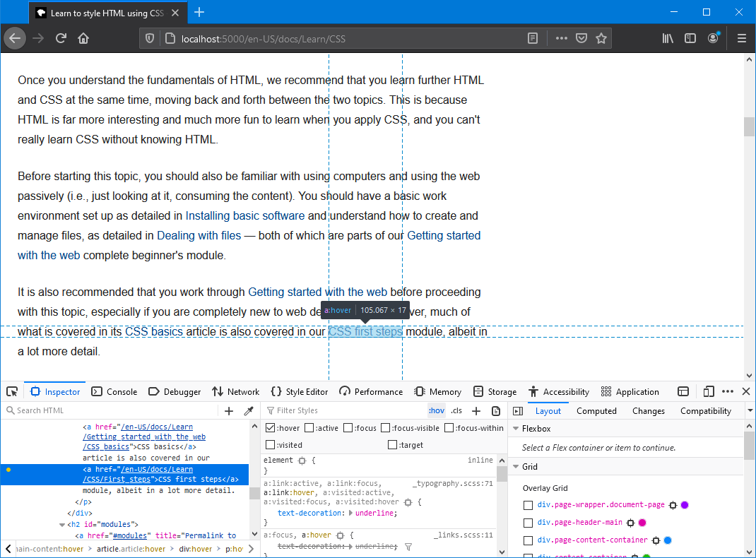Open the Debugger tab
The height and width of the screenshot is (558, 756).
[175, 392]
